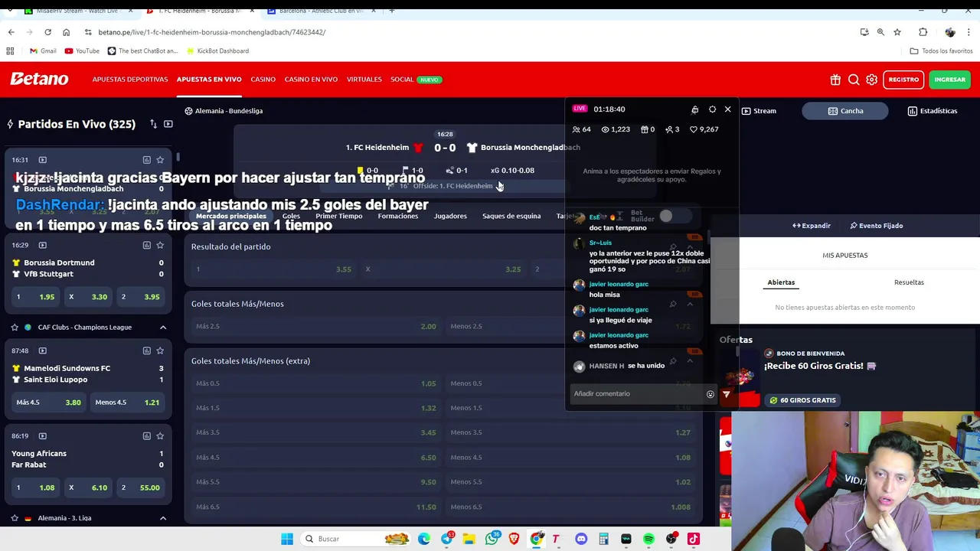Collapse Alemania 3. Liga section
980x551 pixels.
pos(162,518)
